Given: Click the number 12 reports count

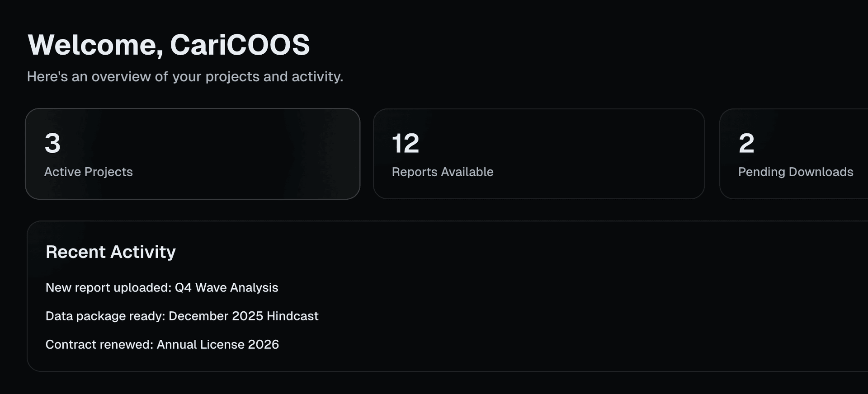Looking at the screenshot, I should (x=406, y=143).
